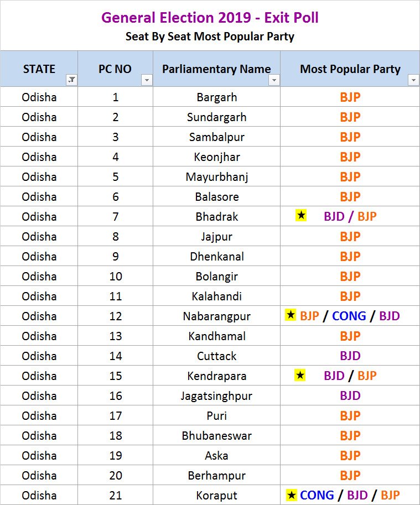This screenshot has height=505, width=420.
Task: Select the Cuttack constituency cell
Action: pos(216,356)
